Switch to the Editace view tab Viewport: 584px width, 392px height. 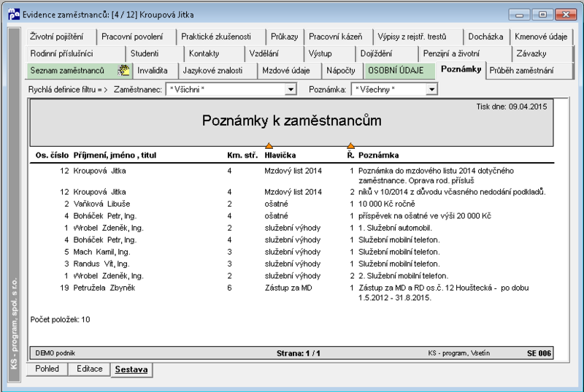click(89, 369)
